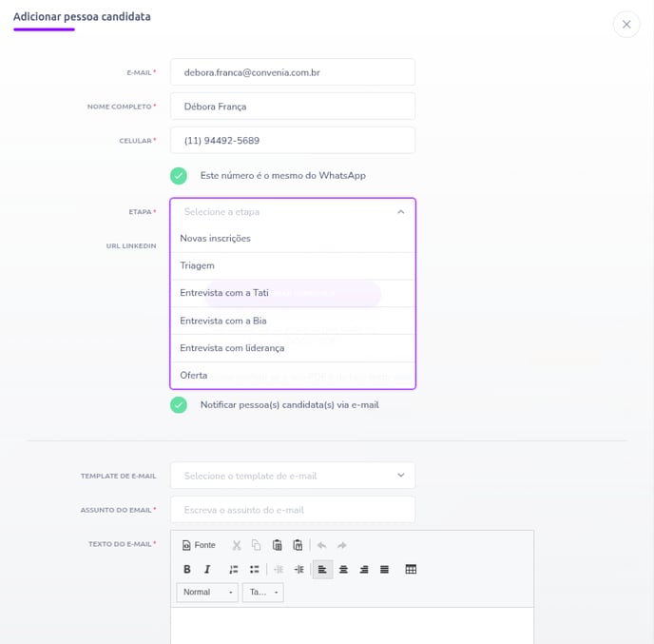Click the Fonte source button

[x=199, y=545]
